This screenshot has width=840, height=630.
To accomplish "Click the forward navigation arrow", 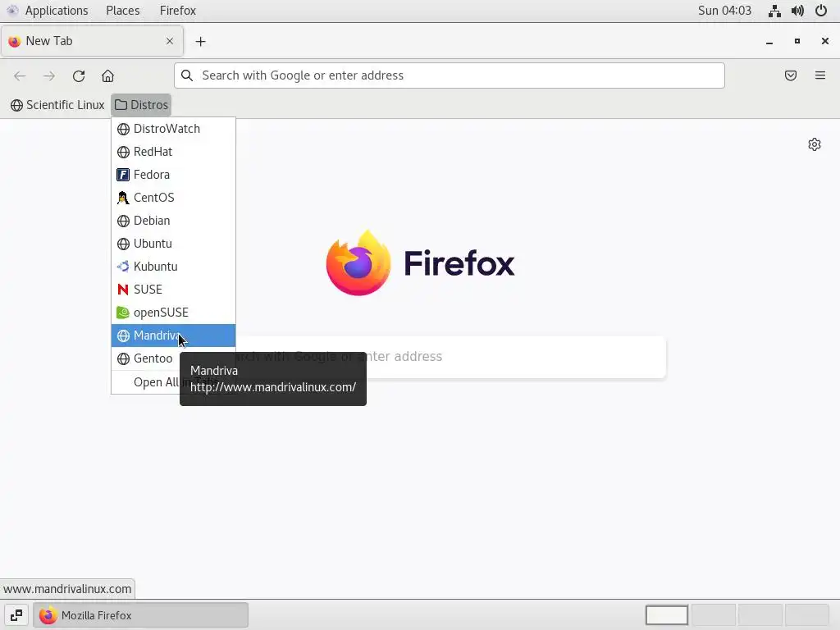I will [x=49, y=76].
